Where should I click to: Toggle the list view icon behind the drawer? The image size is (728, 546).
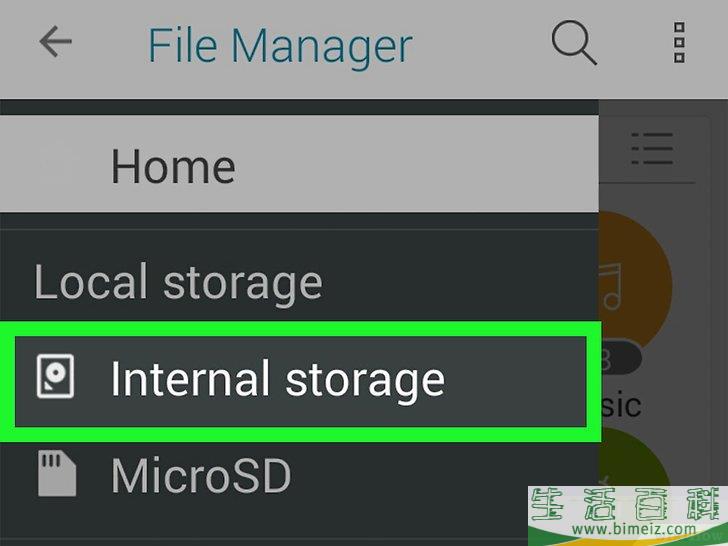652,149
